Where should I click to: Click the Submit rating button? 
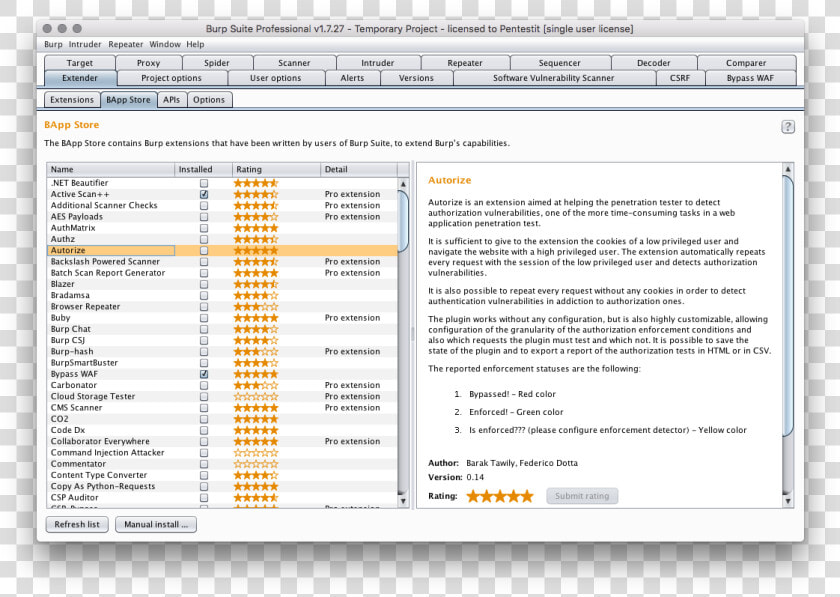pos(582,496)
